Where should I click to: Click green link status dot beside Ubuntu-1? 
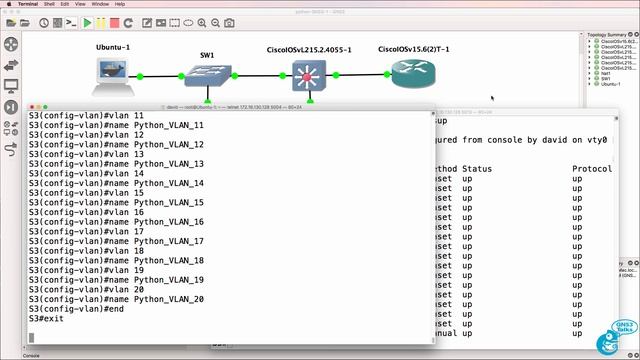click(x=140, y=76)
